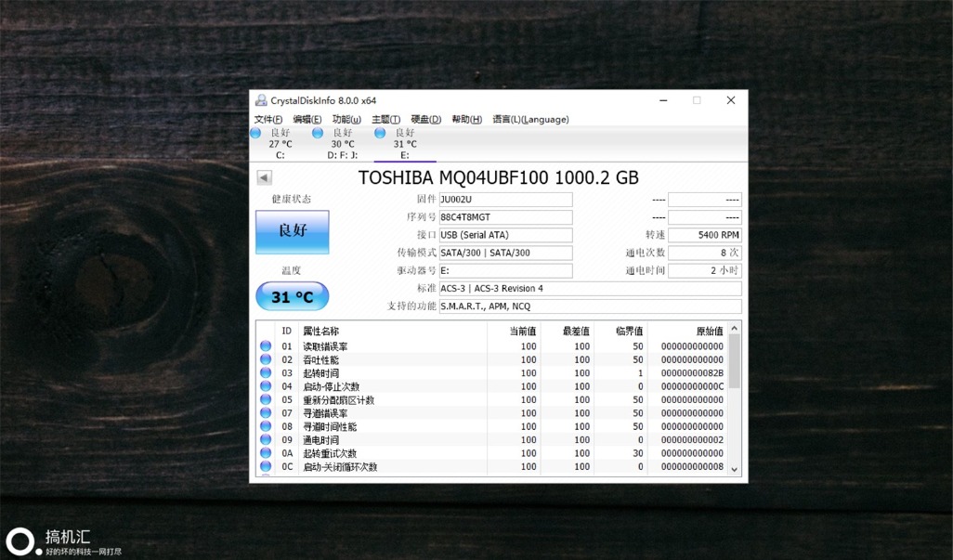Click the 当前值 column header
Screen dimensions: 953x560
[x=514, y=331]
